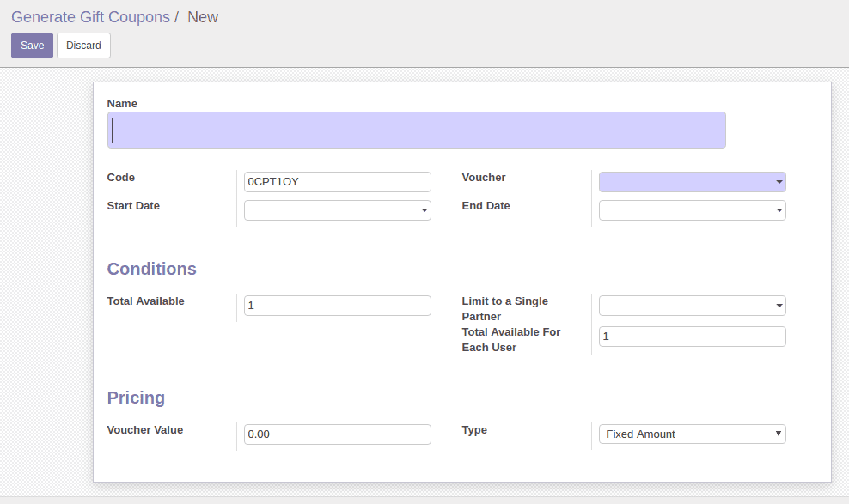Viewport: 849px width, 504px height.
Task: Click the Conditions section heading
Action: (151, 269)
